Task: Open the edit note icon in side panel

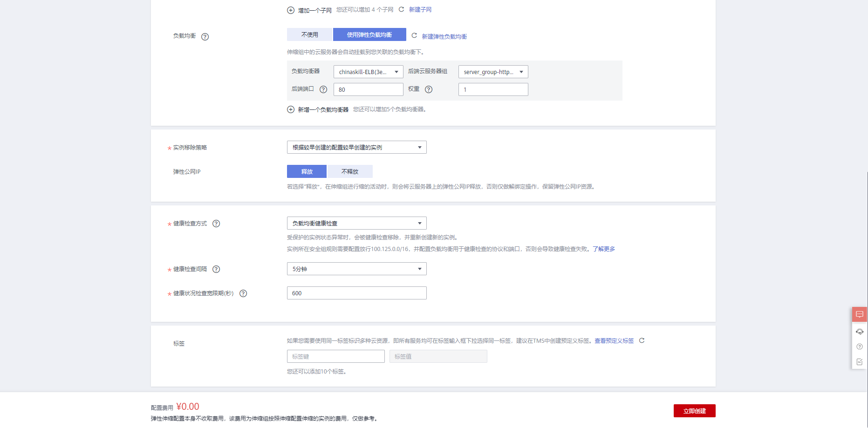Action: tap(860, 362)
